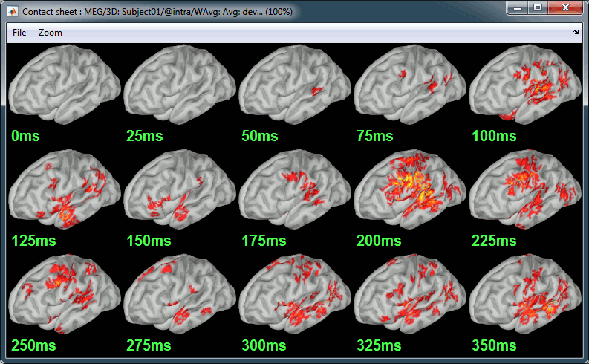Click the 250ms brain snapshot
This screenshot has height=364, width=589.
tap(64, 296)
